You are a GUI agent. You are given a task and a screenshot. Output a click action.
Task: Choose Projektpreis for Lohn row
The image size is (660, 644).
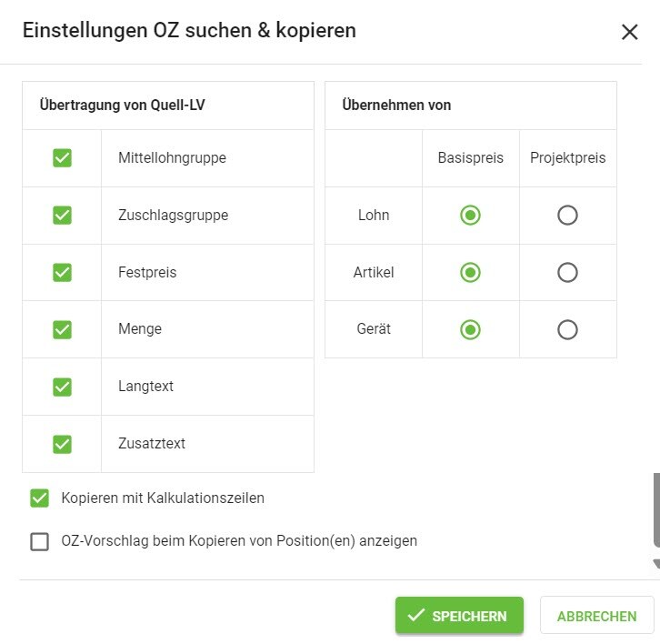coord(567,216)
